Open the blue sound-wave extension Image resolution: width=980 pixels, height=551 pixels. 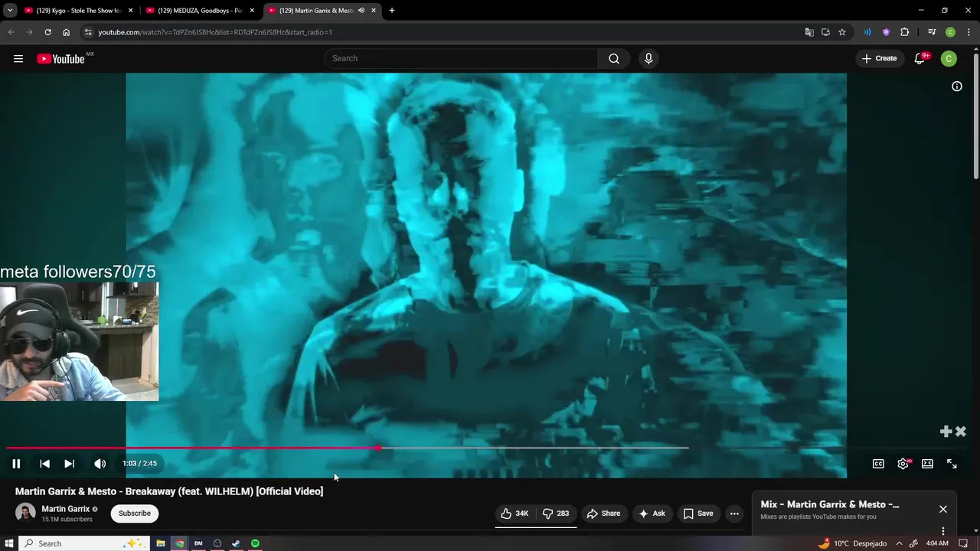(x=867, y=32)
